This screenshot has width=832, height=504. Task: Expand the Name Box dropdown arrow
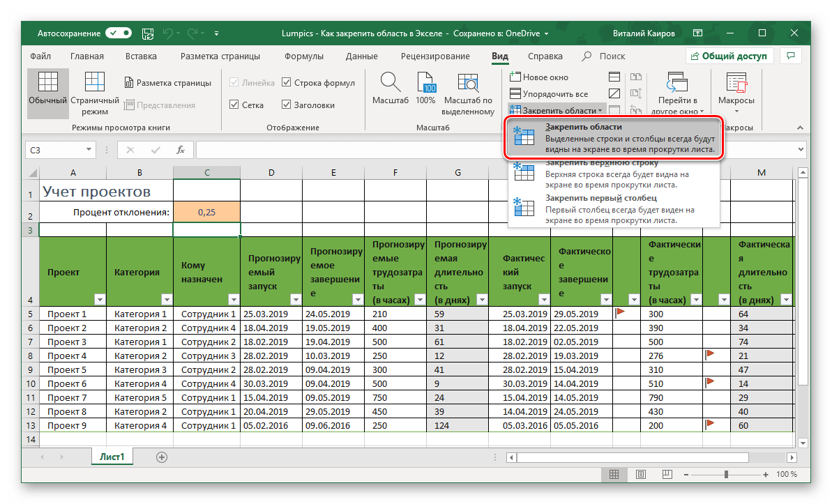coord(89,149)
